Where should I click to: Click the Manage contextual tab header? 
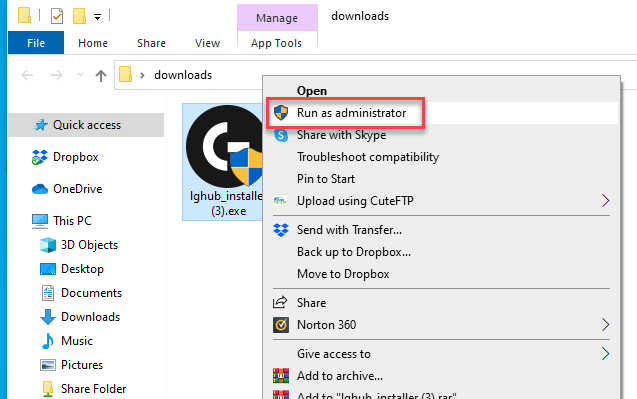[x=277, y=18]
